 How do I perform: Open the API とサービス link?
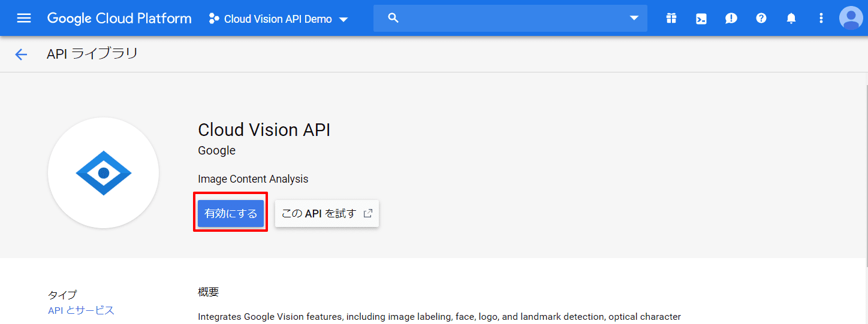[81, 310]
